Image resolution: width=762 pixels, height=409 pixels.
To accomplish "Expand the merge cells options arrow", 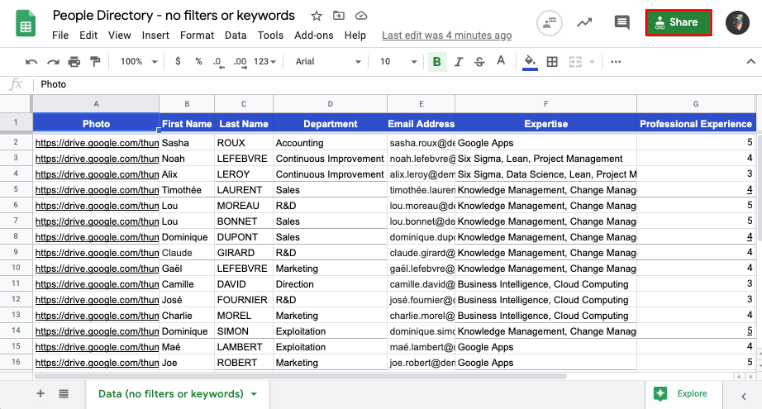I will tap(592, 62).
